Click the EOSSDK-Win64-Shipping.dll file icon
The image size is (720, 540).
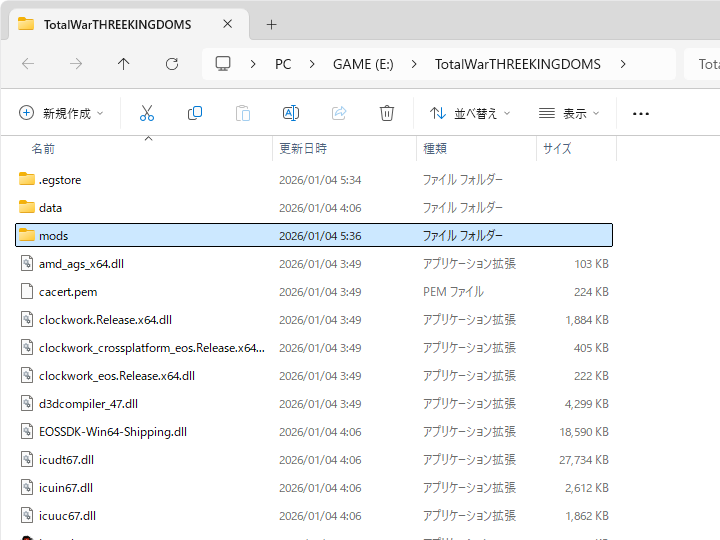[27, 431]
